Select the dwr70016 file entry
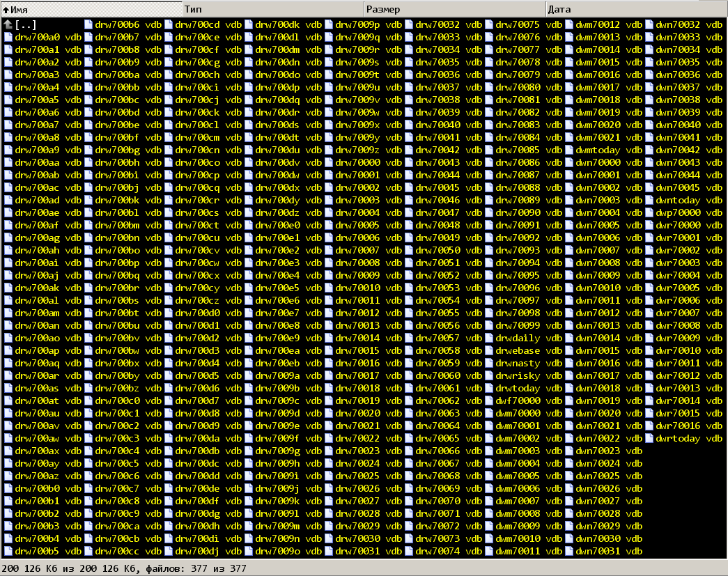The image size is (728, 576). tap(678, 426)
